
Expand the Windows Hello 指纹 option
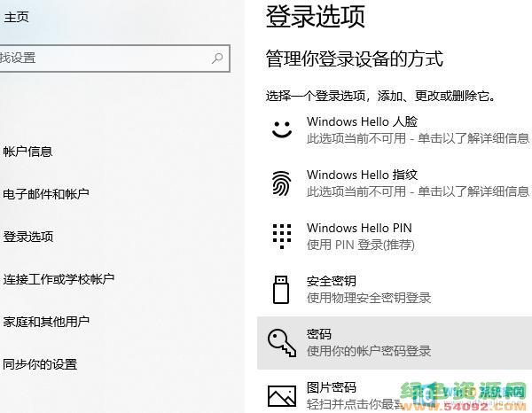395,183
